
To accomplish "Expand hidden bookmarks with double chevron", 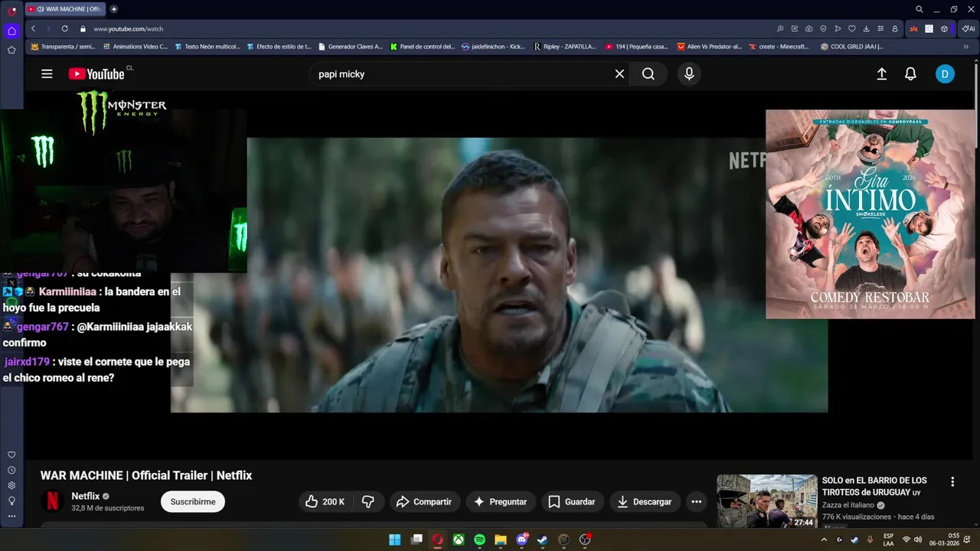I will pos(965,47).
